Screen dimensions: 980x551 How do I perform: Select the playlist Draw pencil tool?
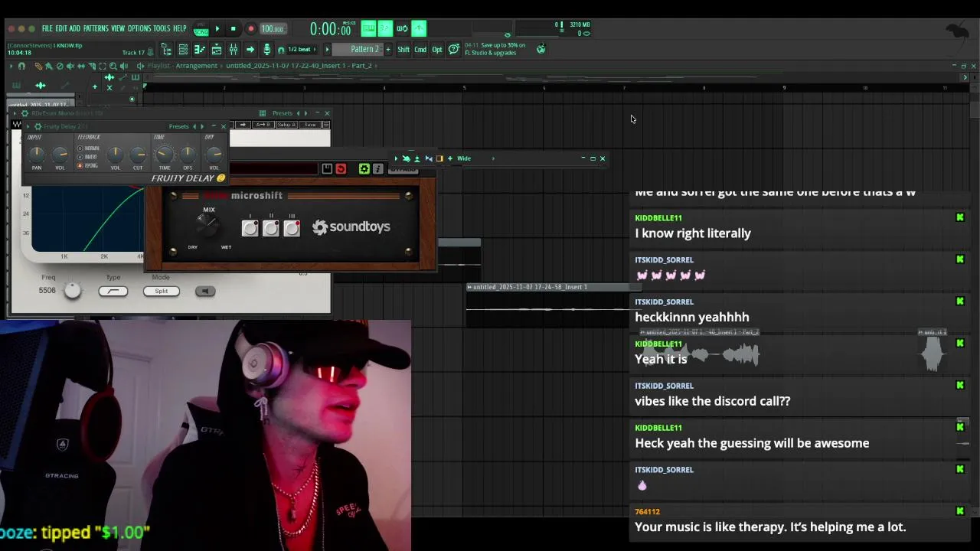pos(38,66)
